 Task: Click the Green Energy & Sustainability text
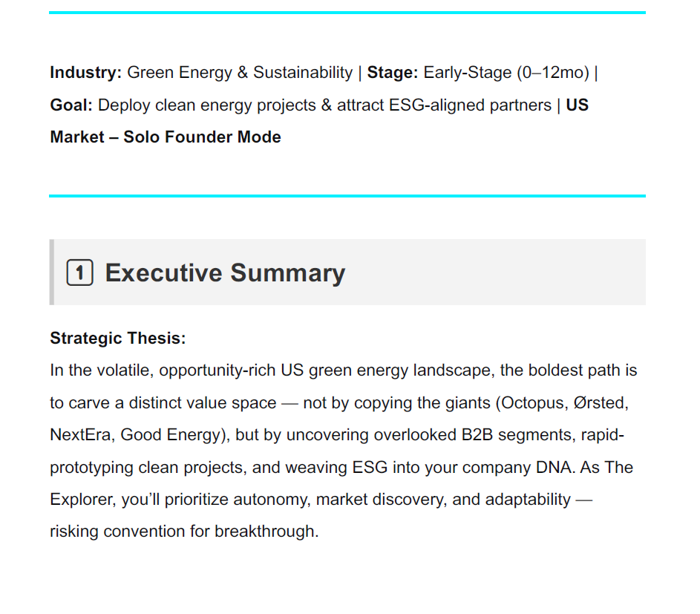(240, 72)
